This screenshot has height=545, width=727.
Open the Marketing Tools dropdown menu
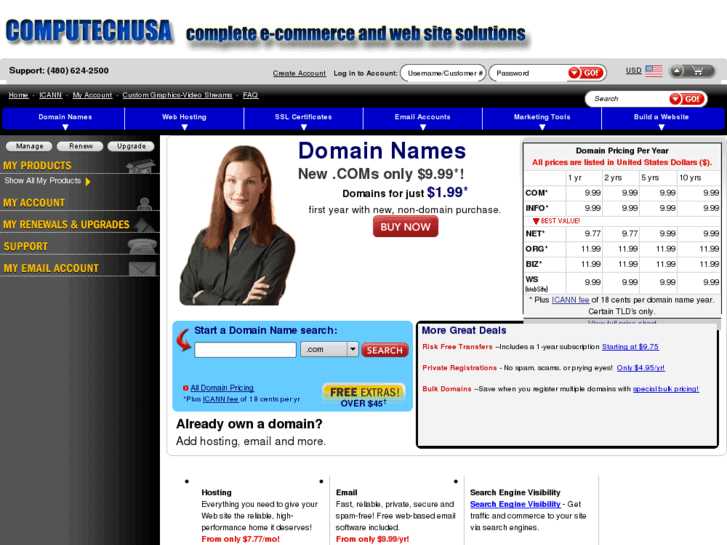542,119
